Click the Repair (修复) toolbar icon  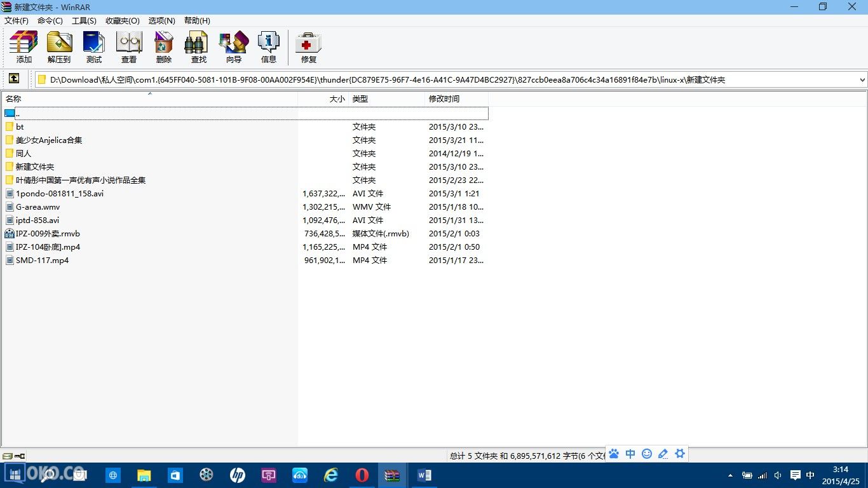pos(308,47)
